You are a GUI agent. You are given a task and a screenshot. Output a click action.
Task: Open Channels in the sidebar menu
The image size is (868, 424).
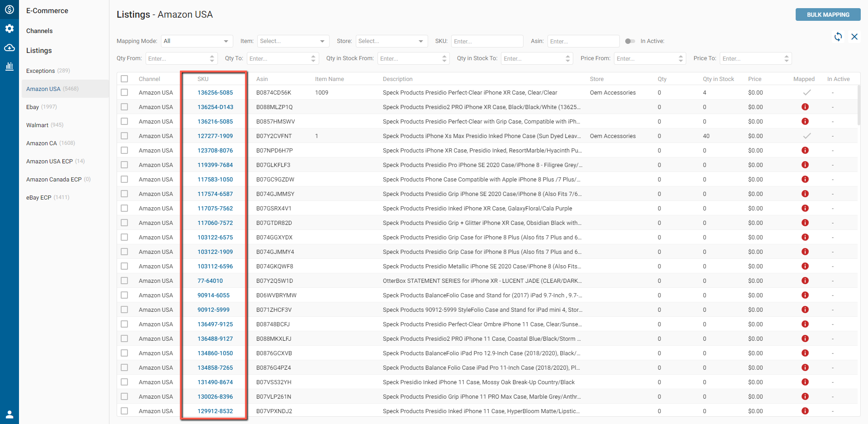[39, 31]
